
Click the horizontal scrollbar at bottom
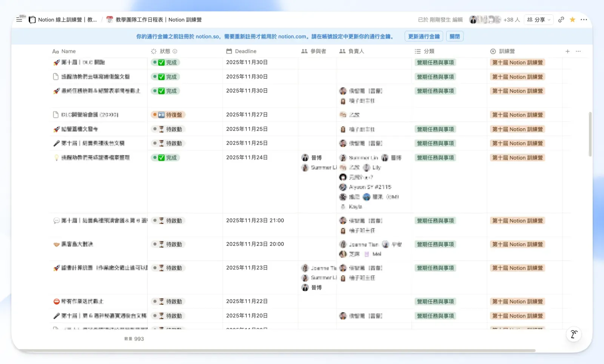[x=277, y=350]
